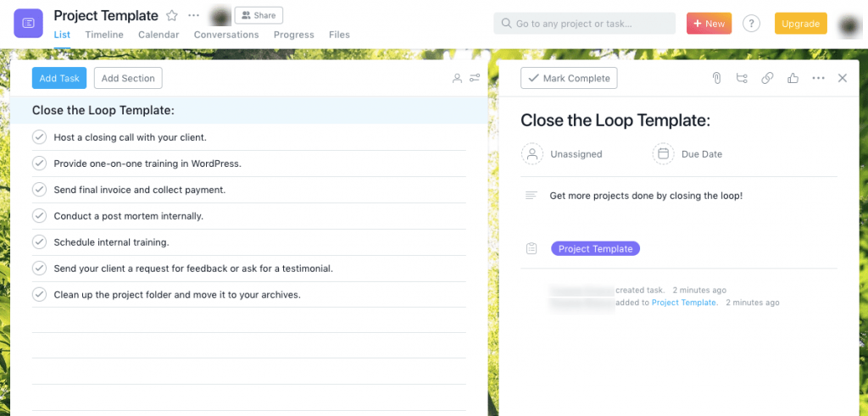Click the assignee person icon above task list

click(x=457, y=78)
